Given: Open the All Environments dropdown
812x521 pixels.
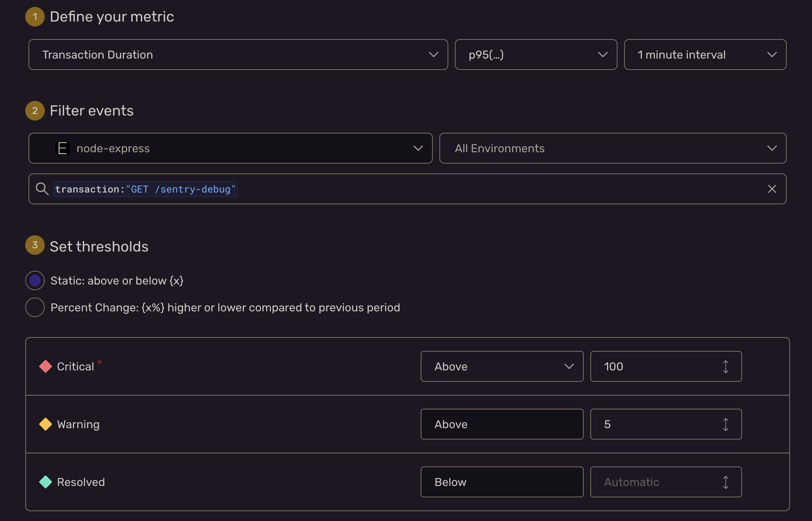Looking at the screenshot, I should click(x=613, y=148).
